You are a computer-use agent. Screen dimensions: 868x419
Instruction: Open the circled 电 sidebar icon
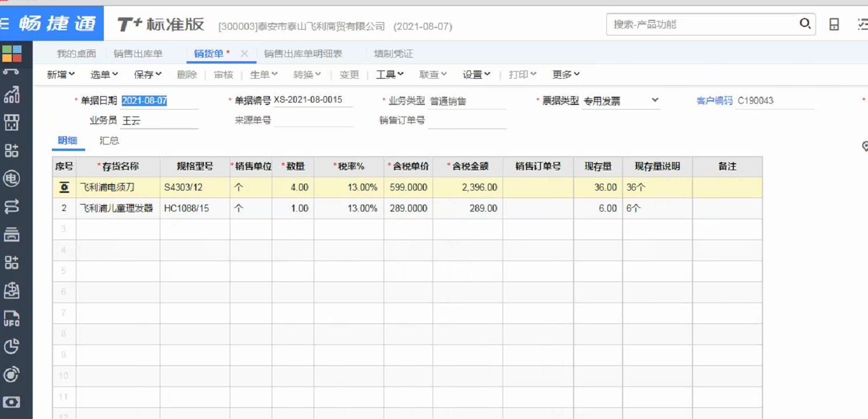[x=12, y=178]
